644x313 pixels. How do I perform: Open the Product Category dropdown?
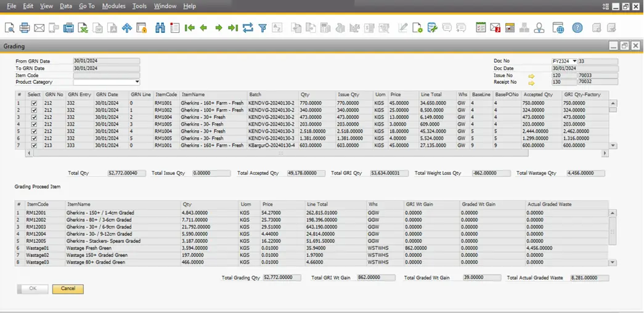(137, 82)
